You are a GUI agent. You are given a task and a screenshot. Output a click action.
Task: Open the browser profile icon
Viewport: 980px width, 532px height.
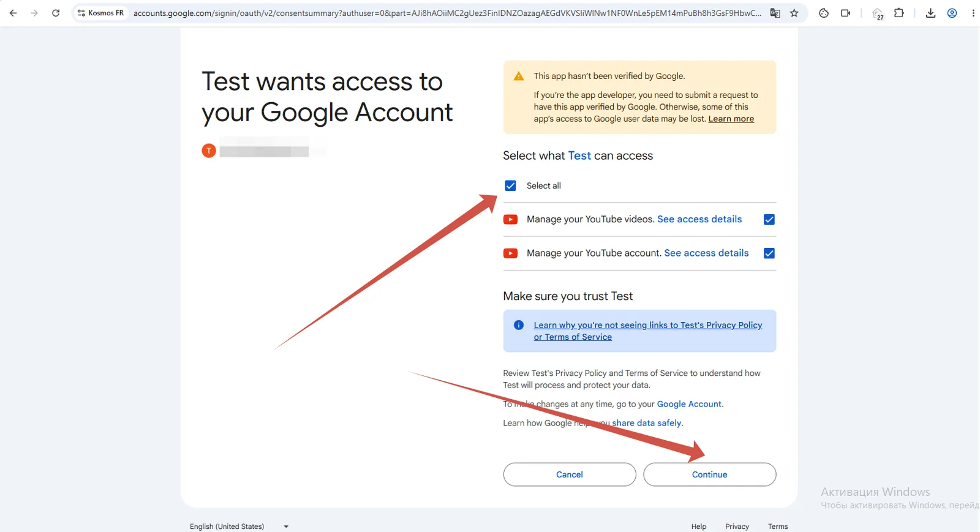(x=952, y=13)
